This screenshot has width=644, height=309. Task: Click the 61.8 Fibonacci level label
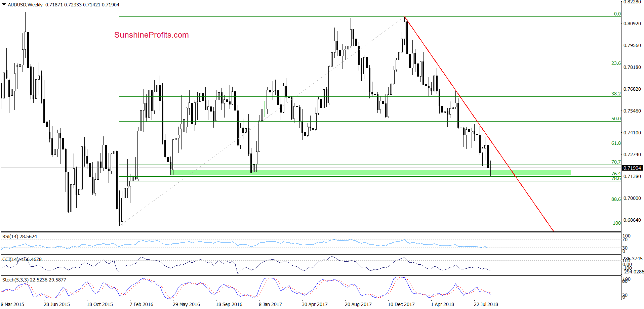(616, 143)
